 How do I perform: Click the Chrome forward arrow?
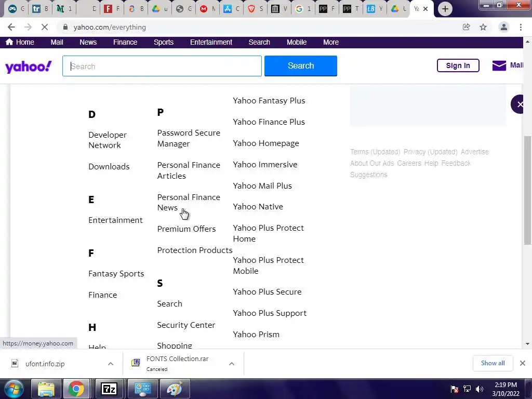(28, 27)
